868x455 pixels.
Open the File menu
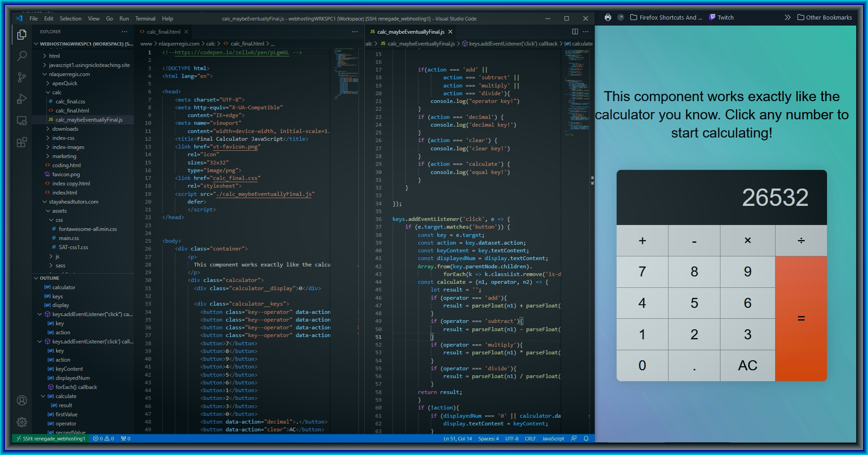[34, 19]
